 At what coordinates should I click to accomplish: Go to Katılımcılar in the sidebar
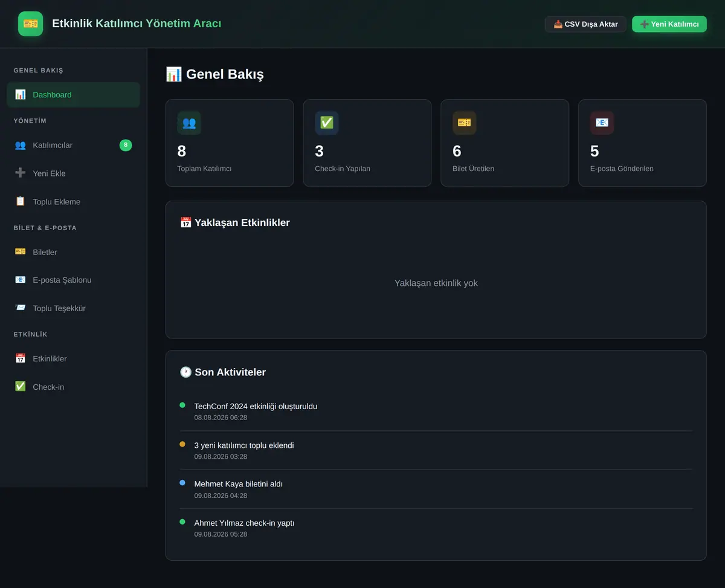pos(73,145)
